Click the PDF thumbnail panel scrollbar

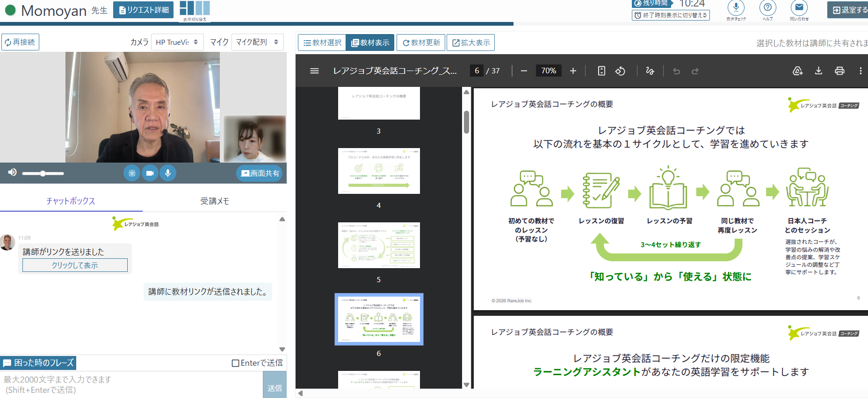pyautogui.click(x=466, y=121)
